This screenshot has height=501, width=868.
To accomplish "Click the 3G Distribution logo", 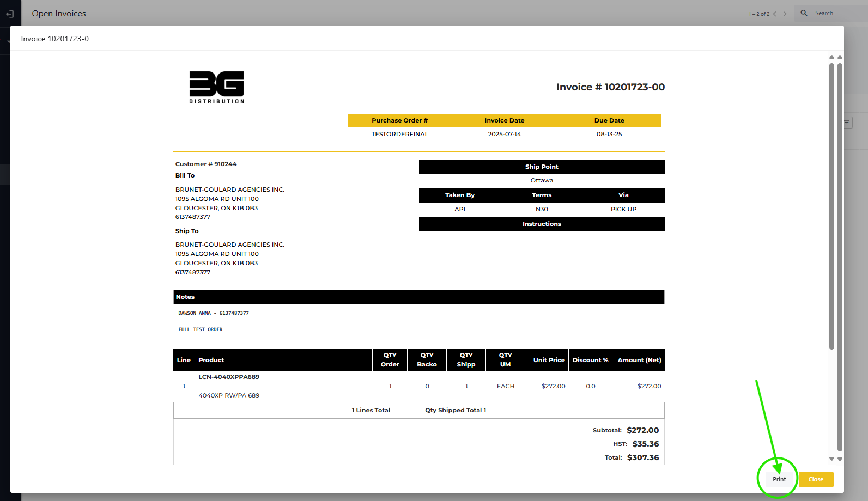I will pyautogui.click(x=217, y=87).
